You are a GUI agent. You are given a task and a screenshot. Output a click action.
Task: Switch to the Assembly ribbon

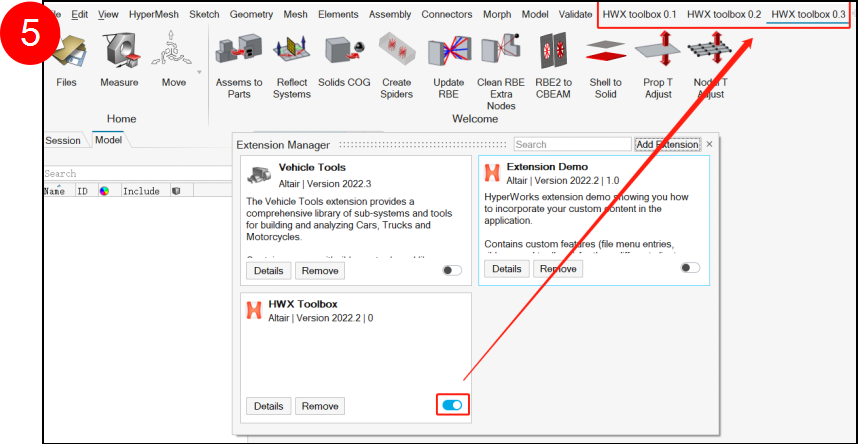coord(390,15)
